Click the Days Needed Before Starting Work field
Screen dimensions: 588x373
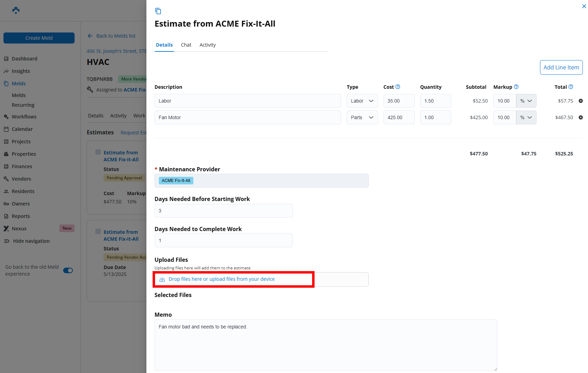(223, 211)
